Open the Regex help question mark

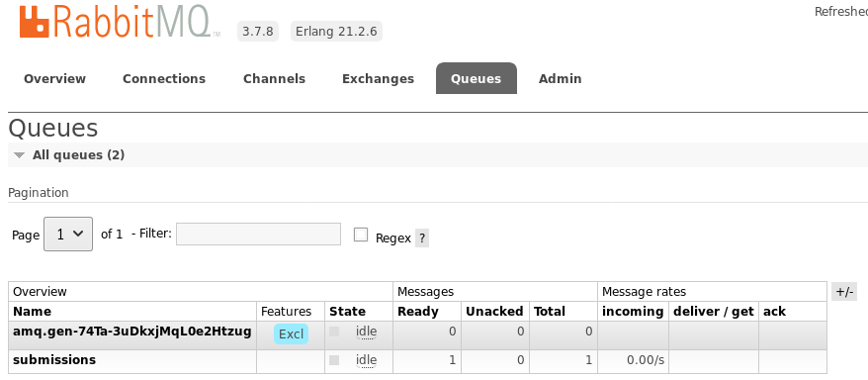tap(422, 238)
